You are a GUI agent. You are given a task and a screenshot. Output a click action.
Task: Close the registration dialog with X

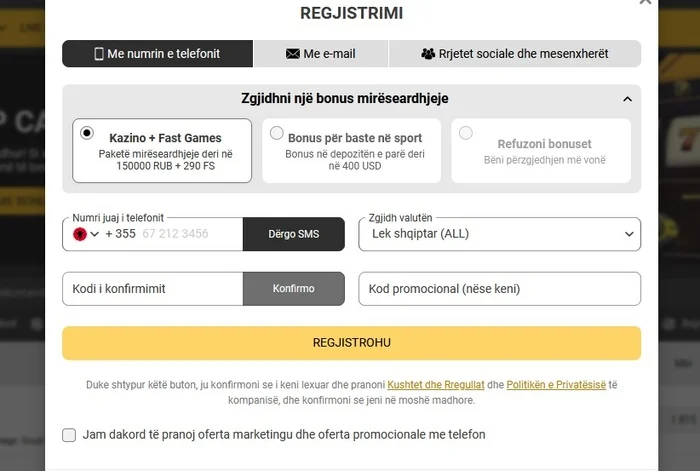(645, 3)
